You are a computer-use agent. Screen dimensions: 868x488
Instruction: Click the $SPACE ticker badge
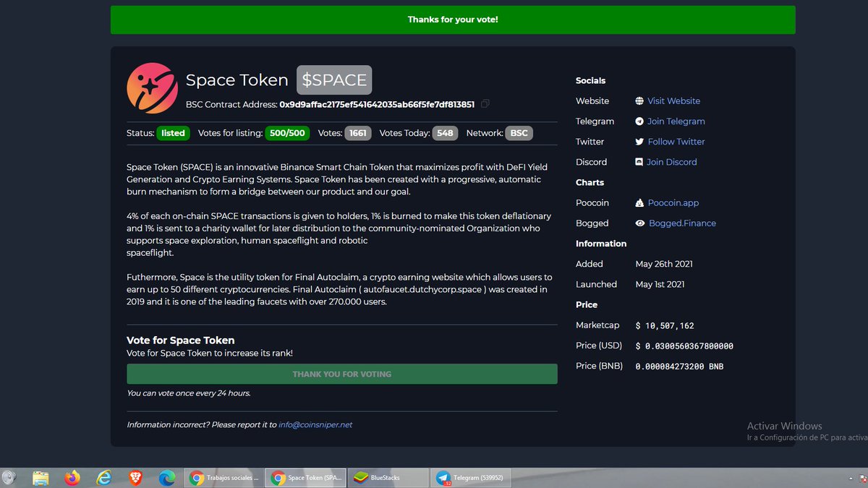[334, 80]
